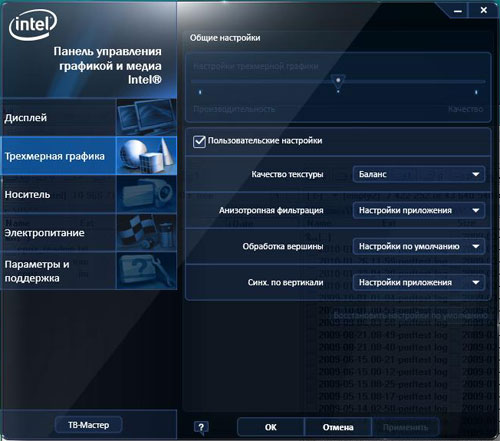500x441 pixels.
Task: Click the Синх. по вертикали label
Action: [x=285, y=283]
